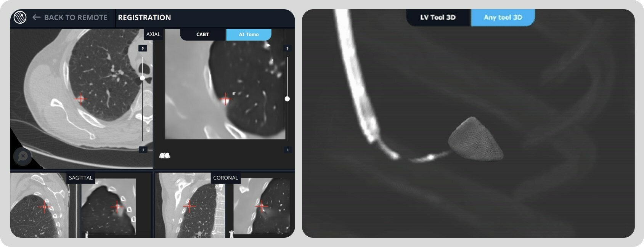
Task: Click orientation figure icon in coronal tomo view
Action: [x=231, y=233]
